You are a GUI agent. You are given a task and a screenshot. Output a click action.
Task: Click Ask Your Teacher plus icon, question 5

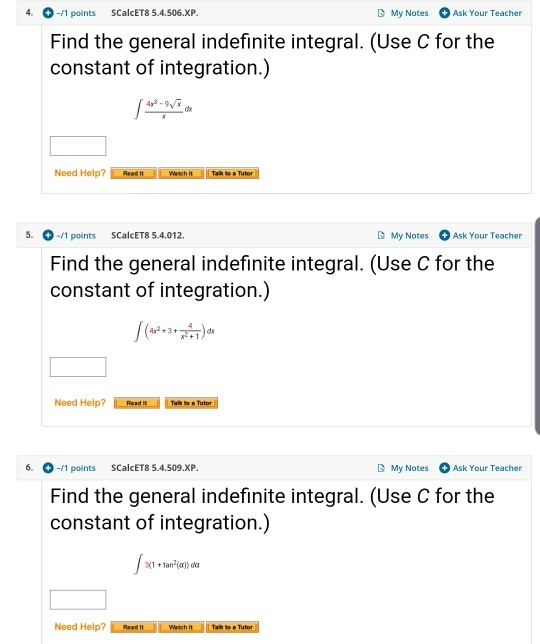[x=444, y=235]
